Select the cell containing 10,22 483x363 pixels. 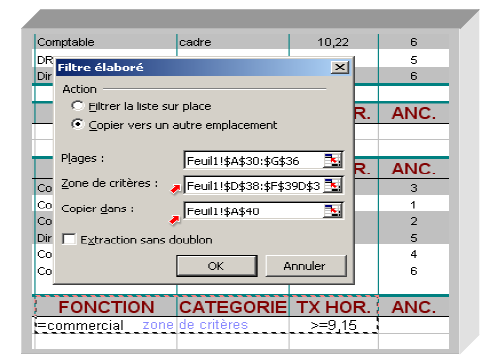coord(333,42)
